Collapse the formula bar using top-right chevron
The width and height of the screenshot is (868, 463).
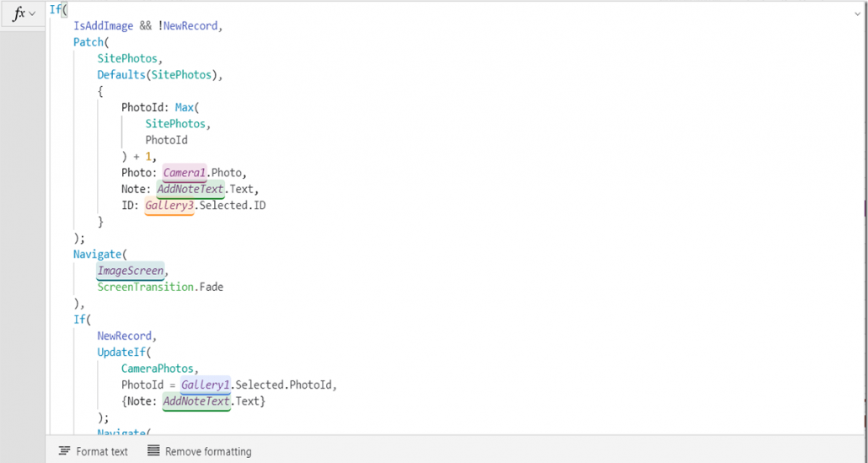point(857,14)
